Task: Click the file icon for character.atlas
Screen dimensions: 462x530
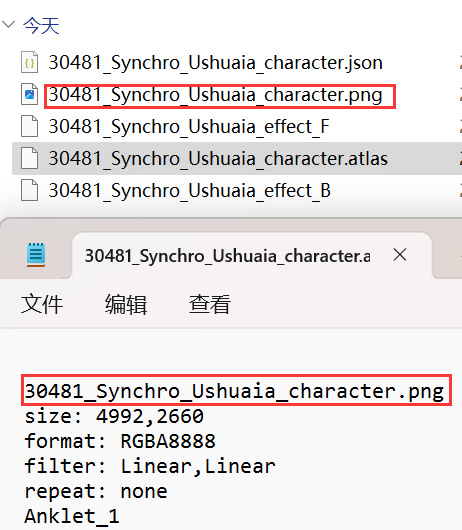Action: [x=29, y=158]
